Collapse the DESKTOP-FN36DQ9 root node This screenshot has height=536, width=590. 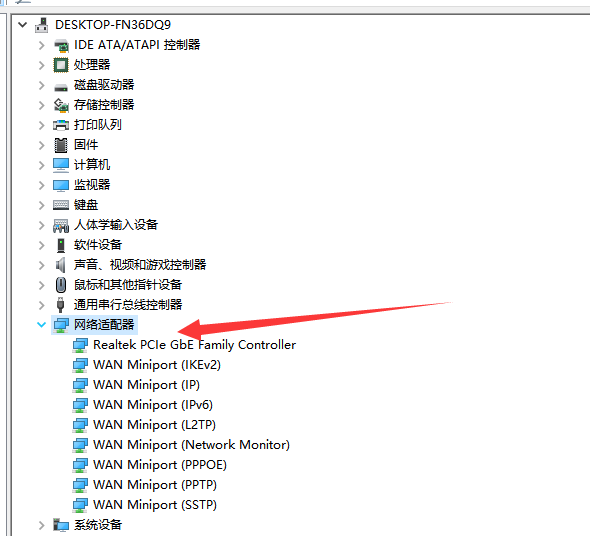(23, 25)
